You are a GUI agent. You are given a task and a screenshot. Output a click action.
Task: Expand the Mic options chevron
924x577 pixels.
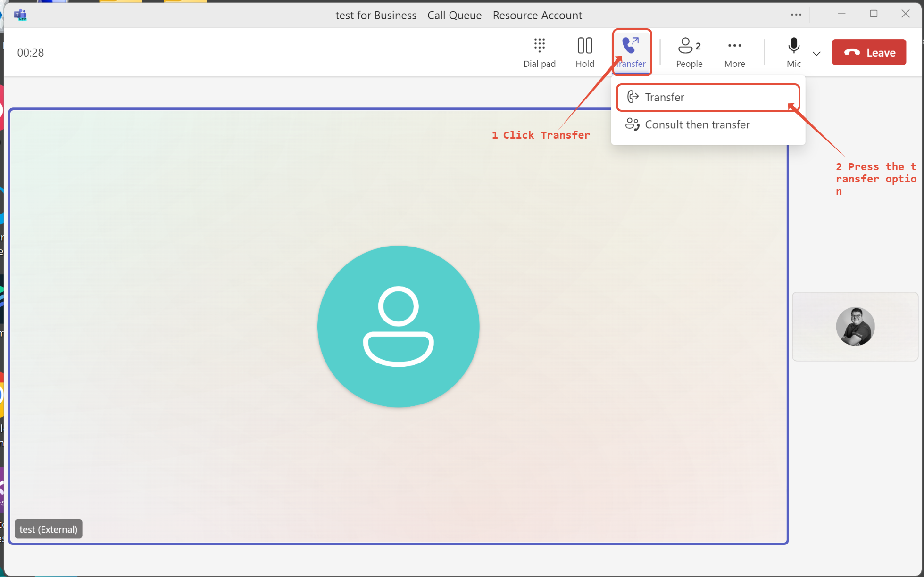[816, 54]
